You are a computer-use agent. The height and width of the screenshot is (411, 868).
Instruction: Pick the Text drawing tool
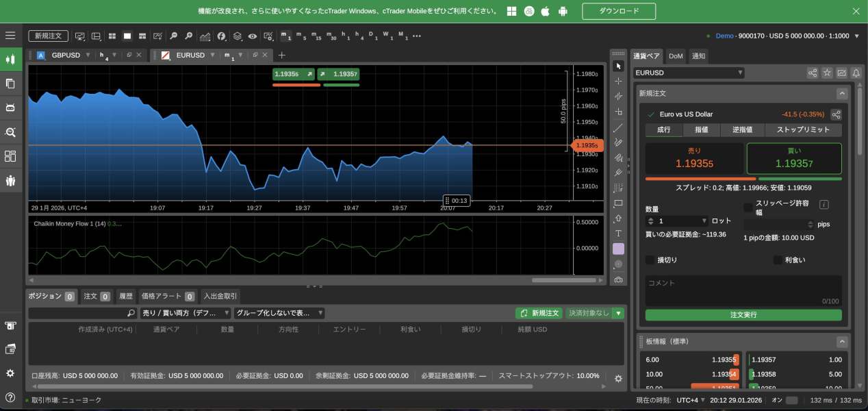[x=618, y=234]
